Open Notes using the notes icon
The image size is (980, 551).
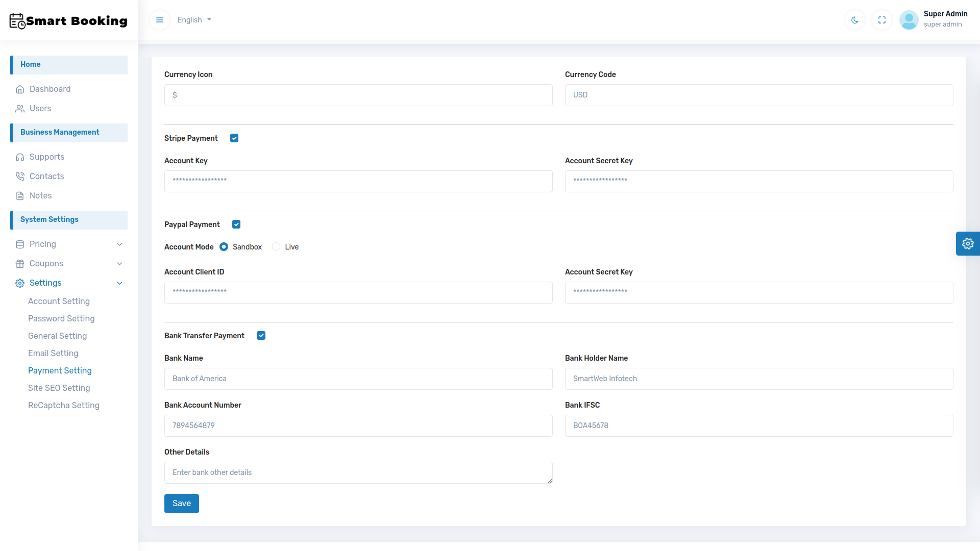(20, 195)
